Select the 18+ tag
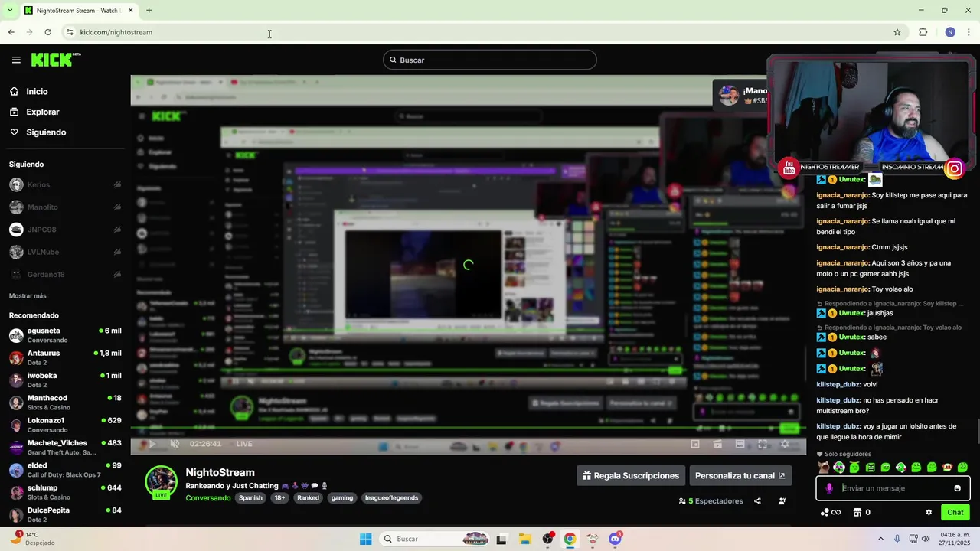The height and width of the screenshot is (551, 980). click(279, 498)
